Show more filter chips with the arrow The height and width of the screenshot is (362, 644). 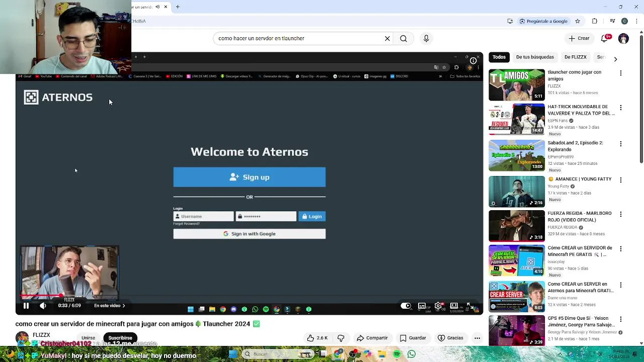[615, 59]
